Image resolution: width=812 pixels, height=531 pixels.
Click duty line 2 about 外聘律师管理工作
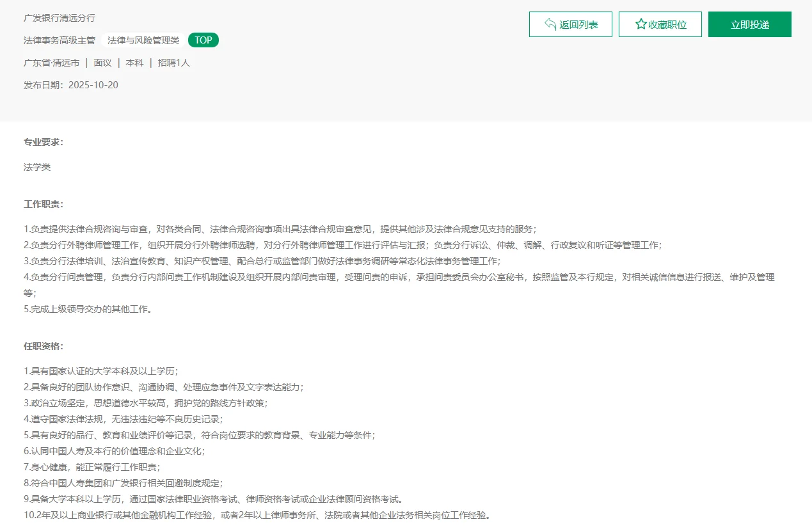(x=343, y=245)
